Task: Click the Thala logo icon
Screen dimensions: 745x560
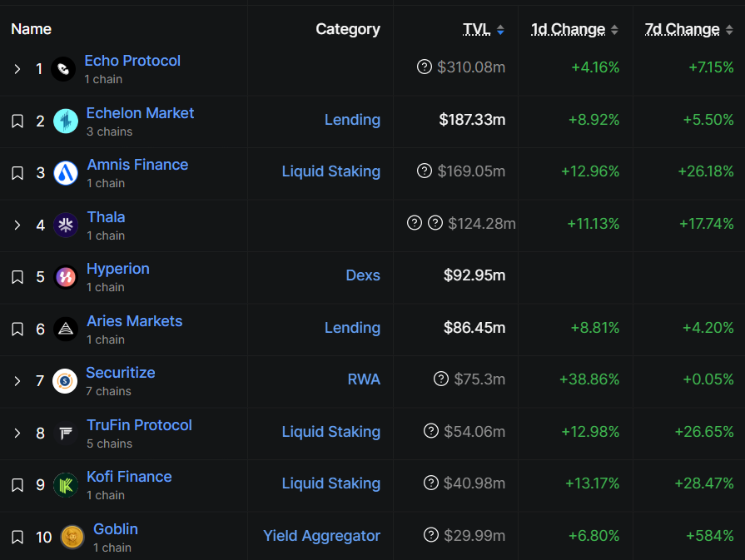Action: coord(66,225)
